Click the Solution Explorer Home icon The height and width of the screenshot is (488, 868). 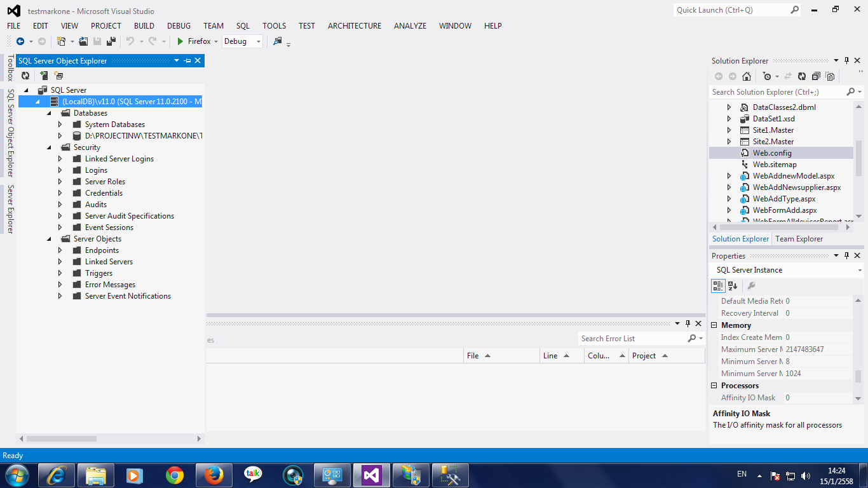click(747, 76)
